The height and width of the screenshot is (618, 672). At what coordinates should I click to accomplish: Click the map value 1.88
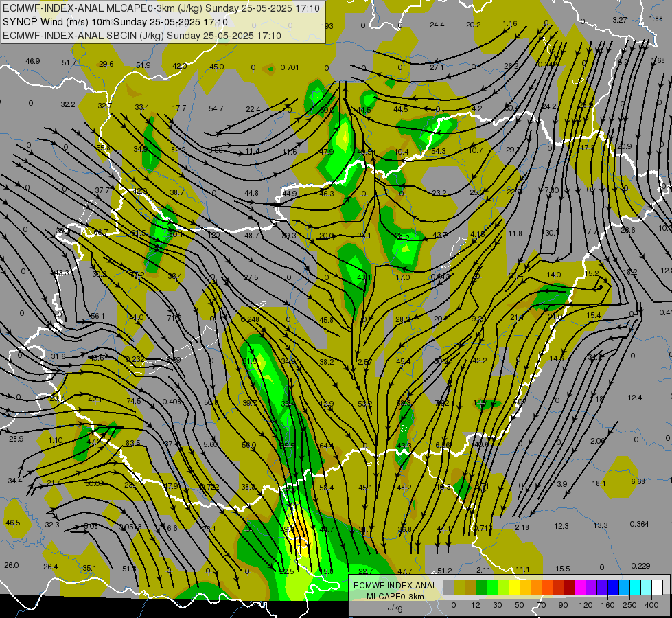[x=656, y=19]
